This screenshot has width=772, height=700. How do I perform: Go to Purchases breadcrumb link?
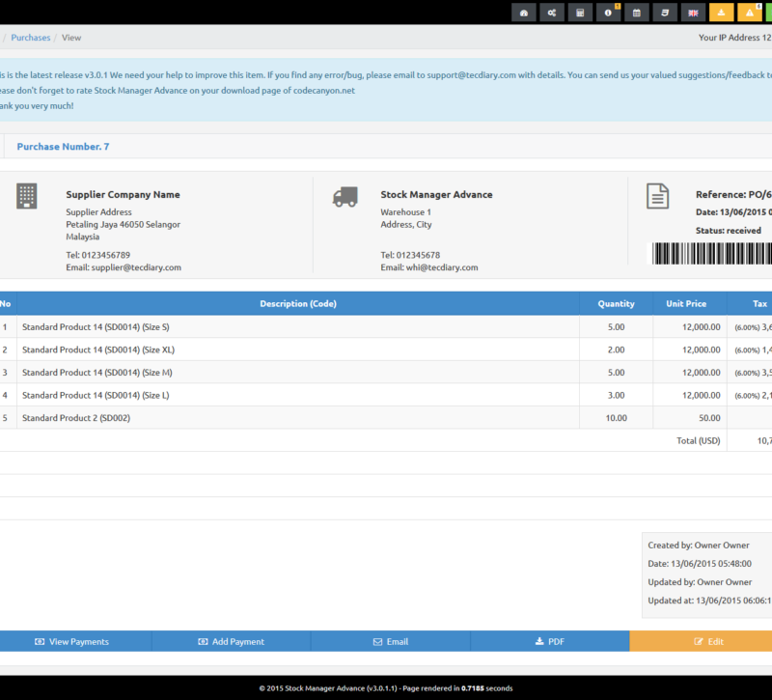31,38
